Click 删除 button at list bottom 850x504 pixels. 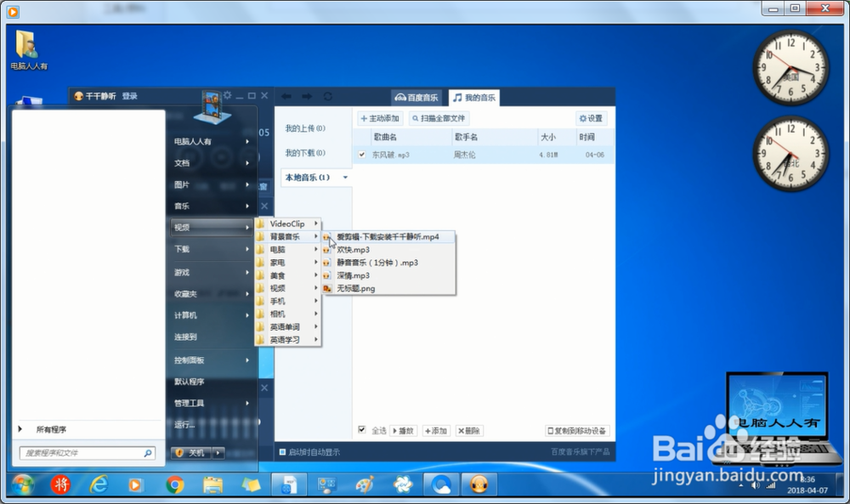click(469, 431)
